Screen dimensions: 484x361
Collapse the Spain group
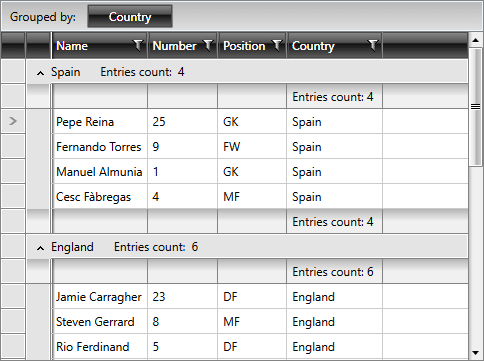coord(40,73)
